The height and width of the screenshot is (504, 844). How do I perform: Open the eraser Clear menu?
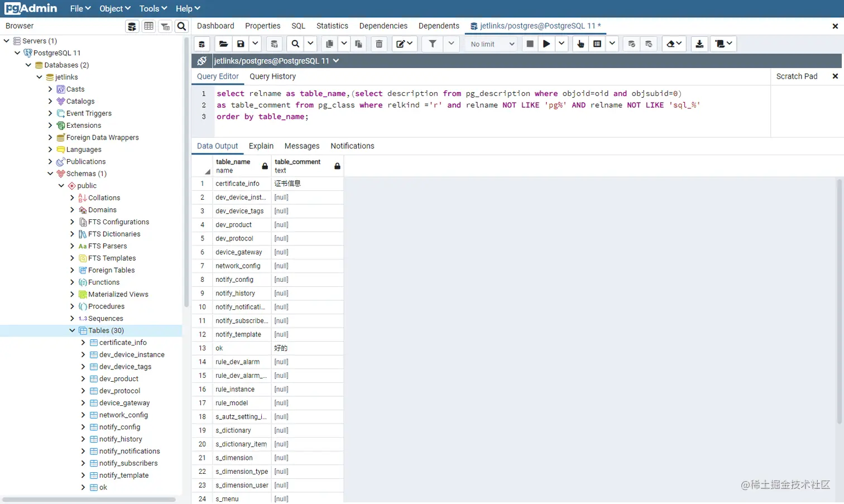[674, 44]
